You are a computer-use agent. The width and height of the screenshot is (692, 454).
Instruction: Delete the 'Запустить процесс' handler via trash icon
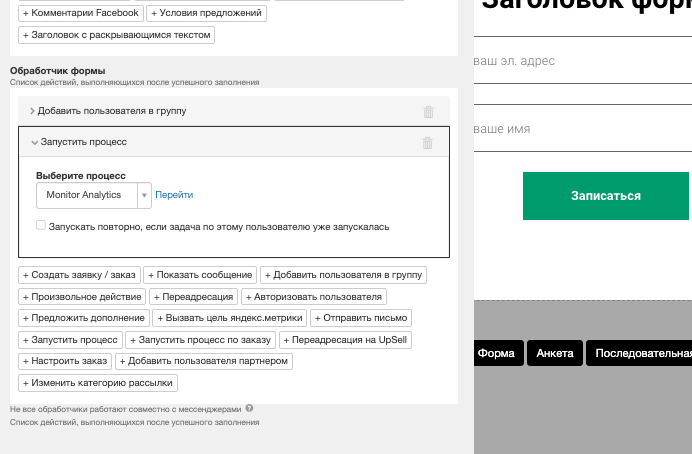(x=428, y=143)
